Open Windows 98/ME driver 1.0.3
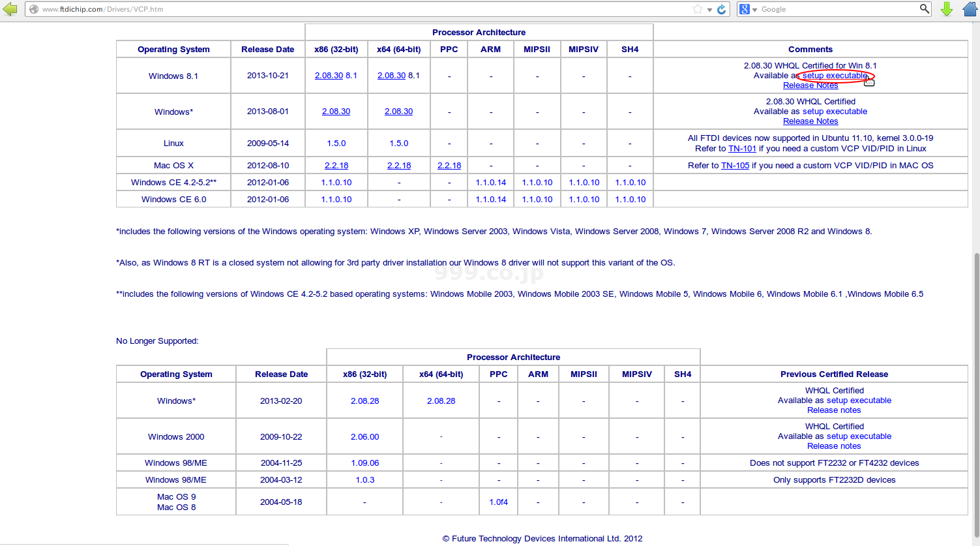The width and height of the screenshot is (980, 546). click(x=364, y=480)
